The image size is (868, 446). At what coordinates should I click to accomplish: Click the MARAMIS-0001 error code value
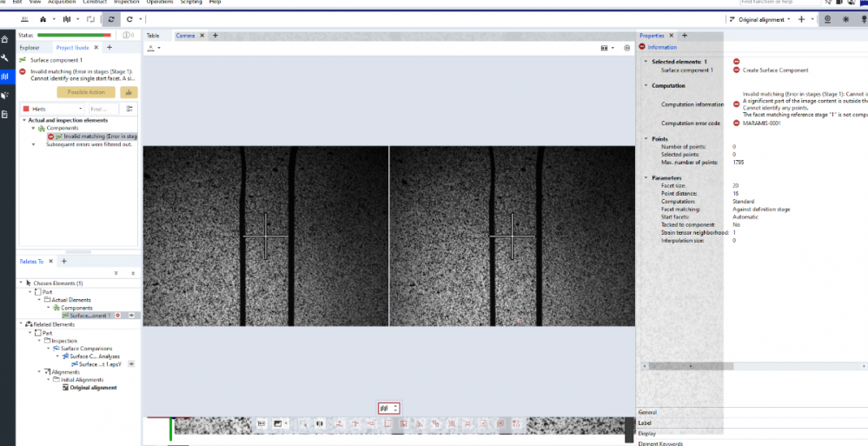point(761,123)
